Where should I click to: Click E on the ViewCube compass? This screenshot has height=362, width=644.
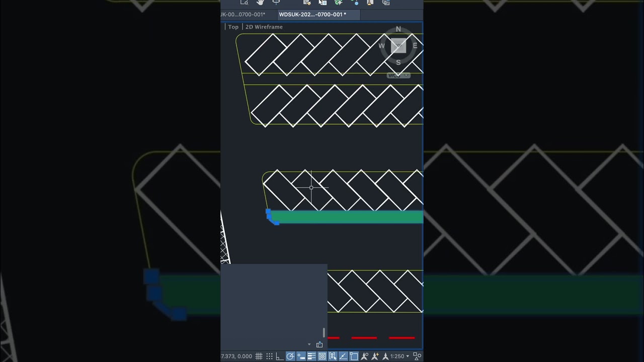(415, 46)
